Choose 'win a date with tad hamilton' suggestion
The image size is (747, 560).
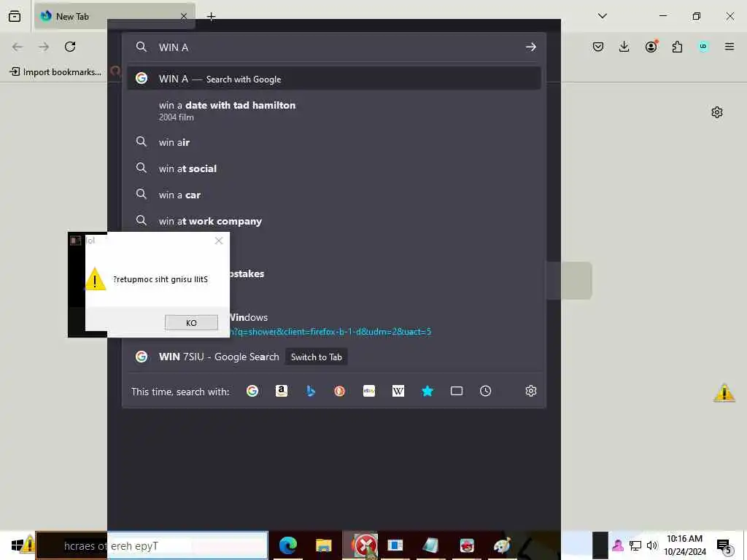coord(334,111)
